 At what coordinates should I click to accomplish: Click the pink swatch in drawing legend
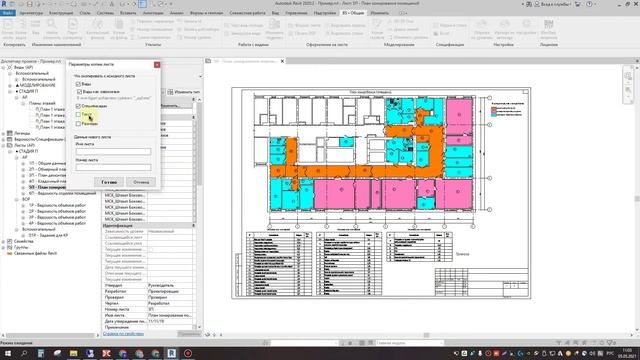click(x=494, y=111)
